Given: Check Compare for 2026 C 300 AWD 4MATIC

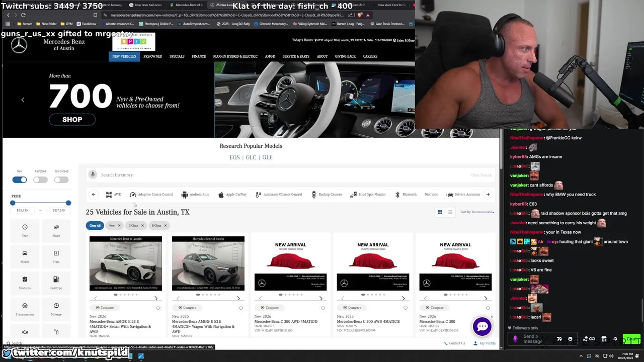Looking at the screenshot, I should pyautogui.click(x=270, y=308).
